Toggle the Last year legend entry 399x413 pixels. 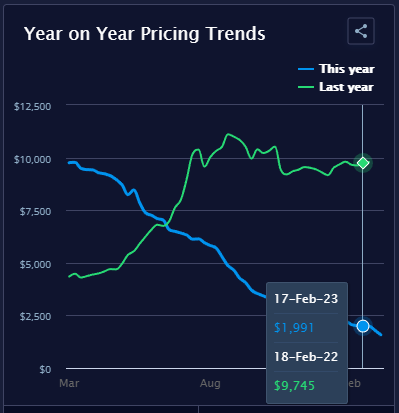(x=336, y=87)
